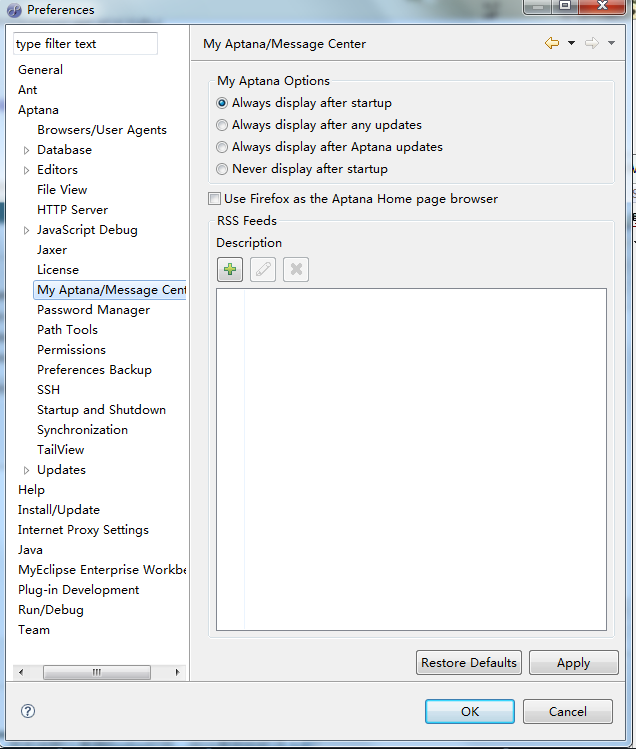Viewport: 636px width, 749px height.
Task: Open TailView preferences
Action: pyautogui.click(x=61, y=450)
